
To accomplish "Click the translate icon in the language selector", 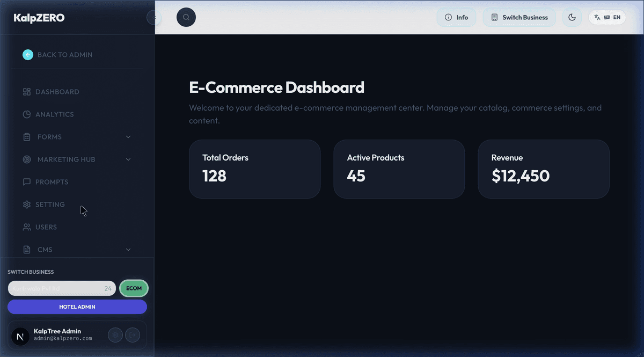I will coord(597,17).
